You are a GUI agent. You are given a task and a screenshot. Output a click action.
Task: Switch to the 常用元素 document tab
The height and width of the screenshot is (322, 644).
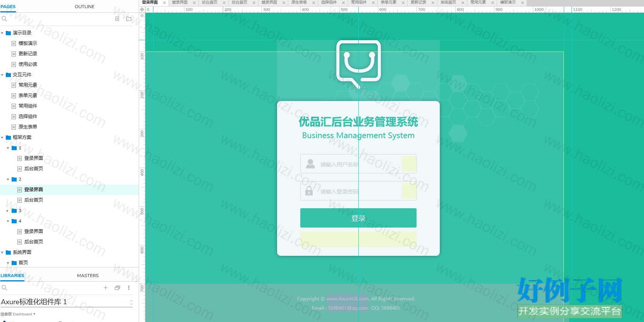tap(478, 3)
